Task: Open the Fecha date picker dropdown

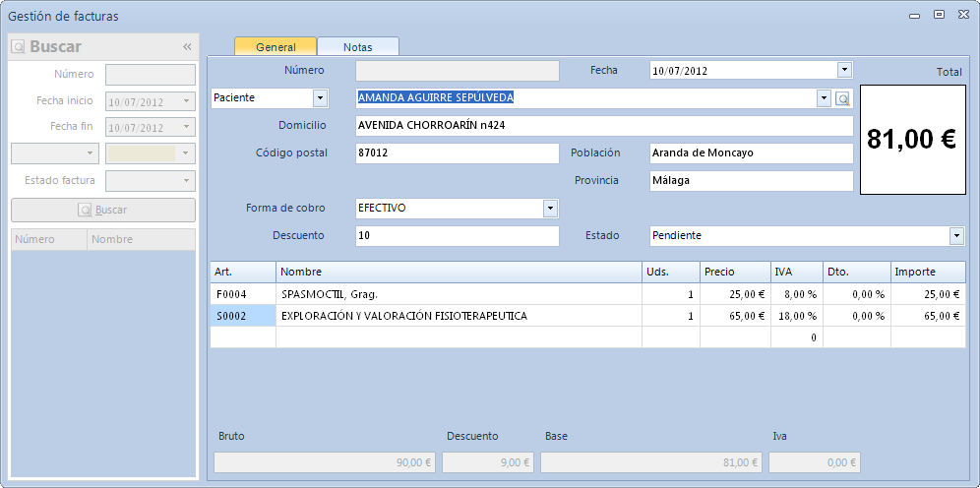Action: (844, 70)
